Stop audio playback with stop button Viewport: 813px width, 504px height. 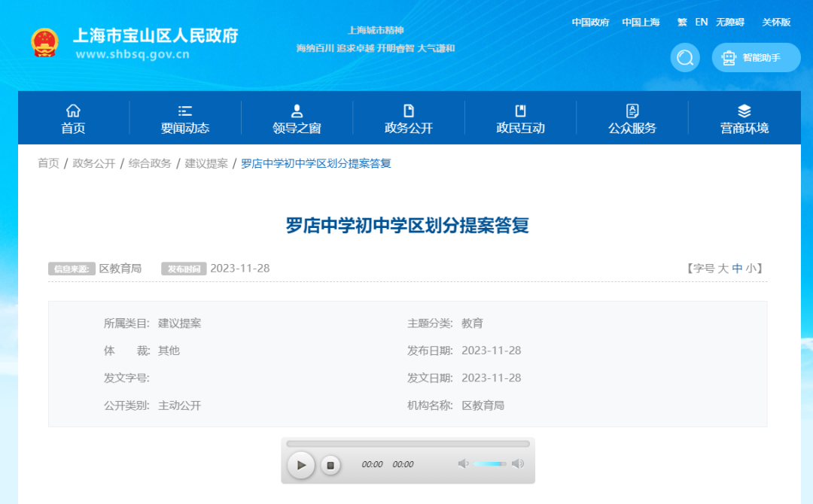pyautogui.click(x=330, y=465)
